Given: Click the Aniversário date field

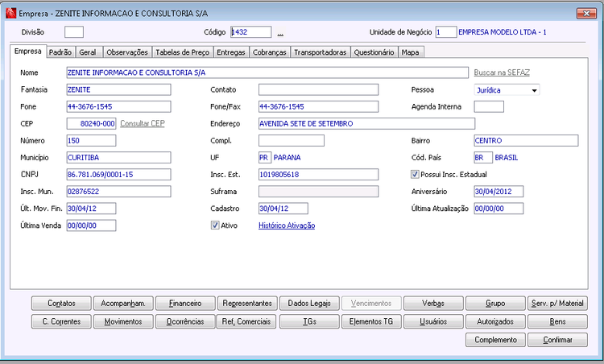Looking at the screenshot, I should (499, 192).
